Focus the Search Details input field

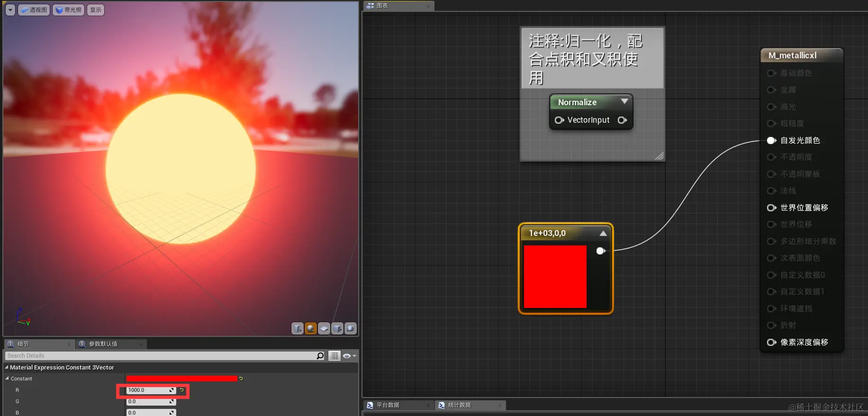click(160, 356)
